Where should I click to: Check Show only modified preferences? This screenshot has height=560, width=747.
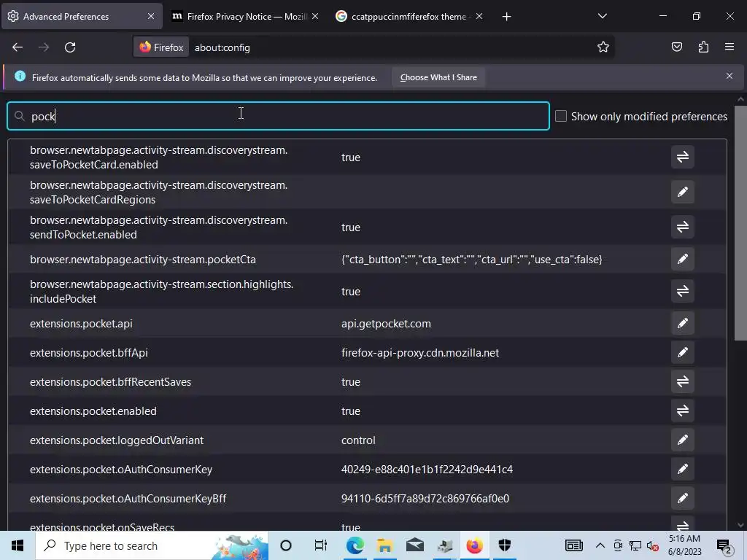pyautogui.click(x=561, y=116)
